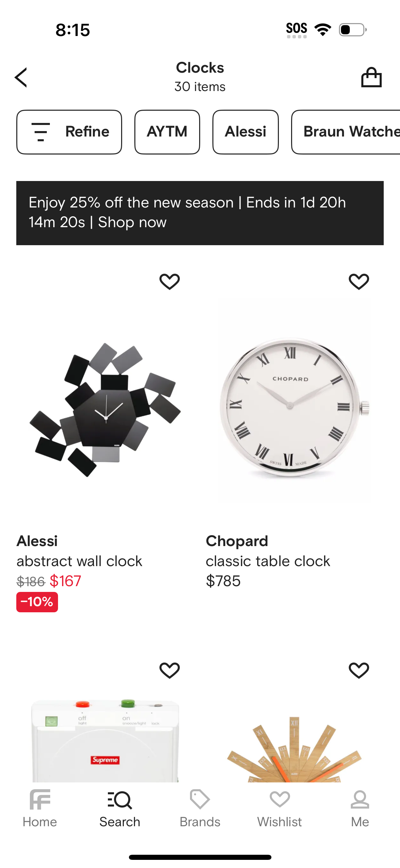
Task: Open Alessi abstract wall clock image
Action: click(105, 408)
